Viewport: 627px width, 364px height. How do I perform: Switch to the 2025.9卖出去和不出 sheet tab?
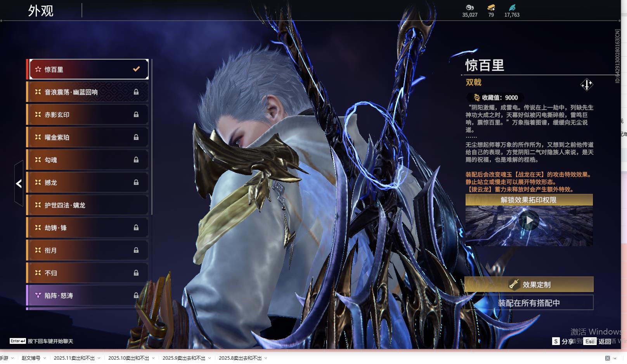tap(184, 358)
